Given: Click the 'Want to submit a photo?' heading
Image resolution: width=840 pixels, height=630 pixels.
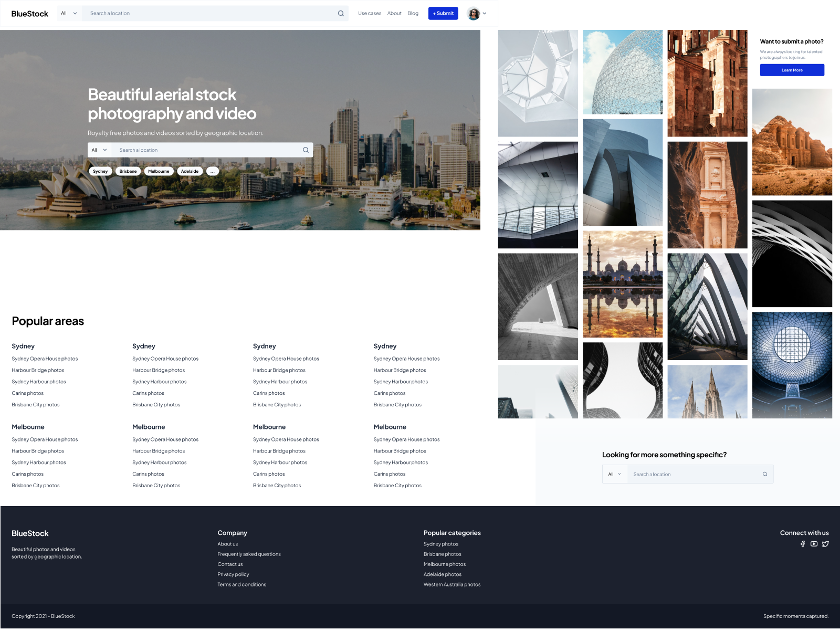Looking at the screenshot, I should 792,41.
